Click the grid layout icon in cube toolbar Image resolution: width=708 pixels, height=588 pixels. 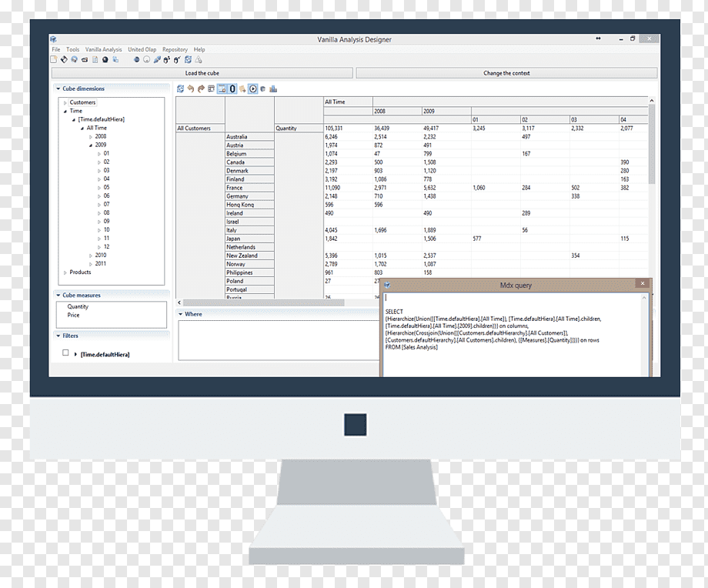(x=211, y=89)
